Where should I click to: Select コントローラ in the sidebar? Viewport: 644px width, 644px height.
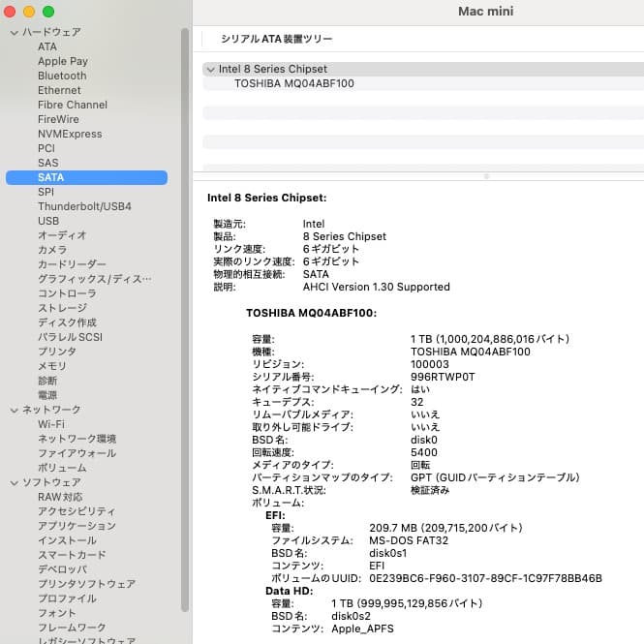(x=67, y=293)
